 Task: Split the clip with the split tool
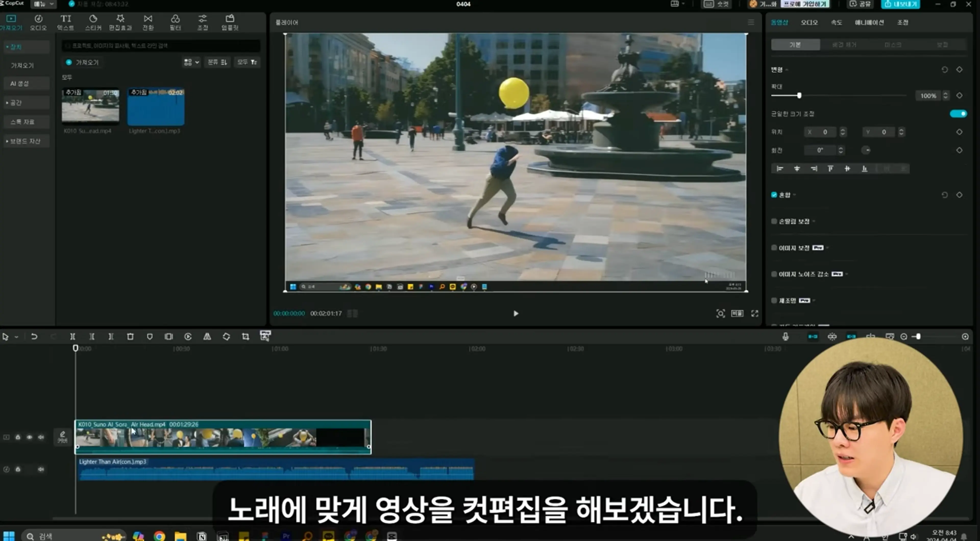click(72, 337)
